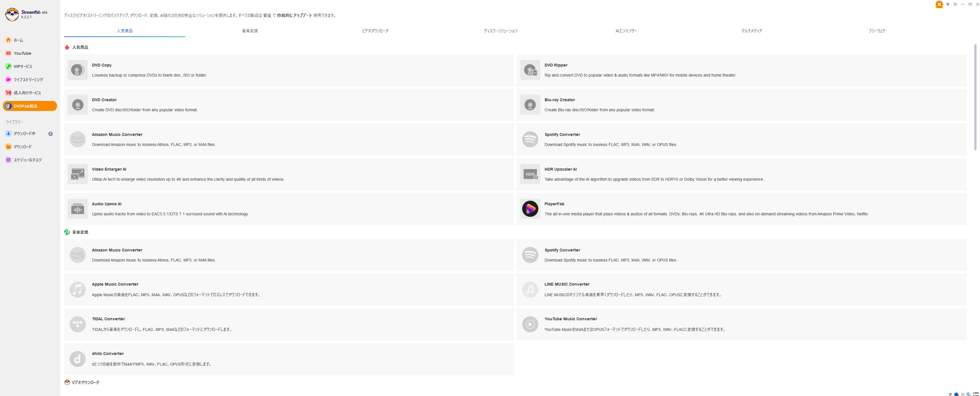Go to ホーム in the sidebar
980x396 pixels.
[30, 40]
